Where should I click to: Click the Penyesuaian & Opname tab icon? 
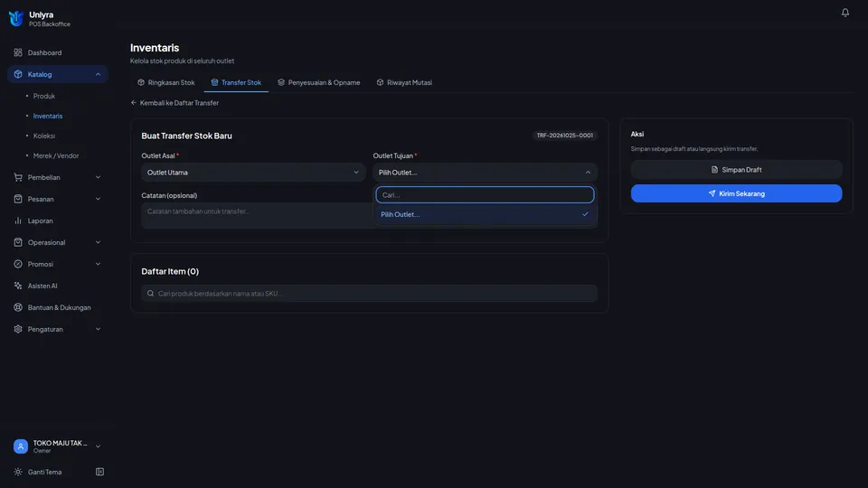[x=281, y=82]
